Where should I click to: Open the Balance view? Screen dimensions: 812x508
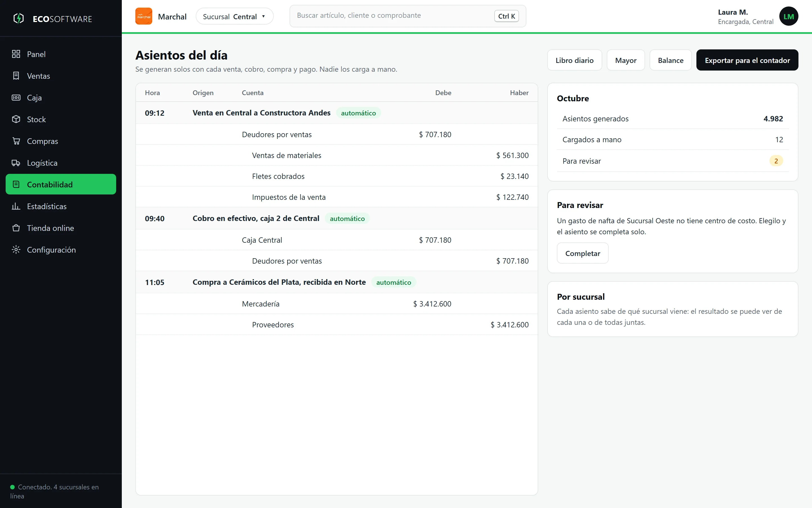point(670,60)
